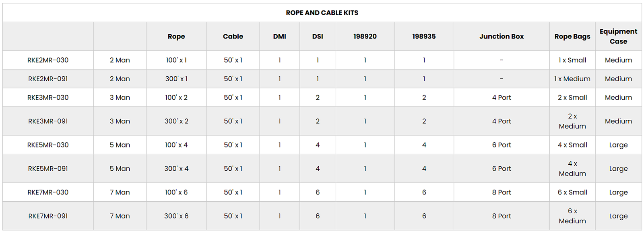Screen dimensions: 644x233
Task: Select the Rope column header
Action: tap(176, 37)
